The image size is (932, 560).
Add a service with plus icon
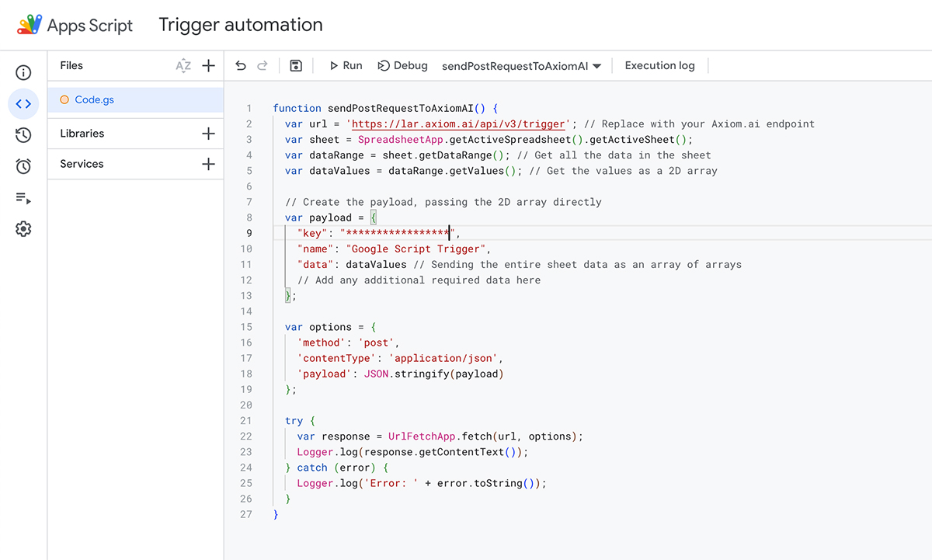[208, 164]
